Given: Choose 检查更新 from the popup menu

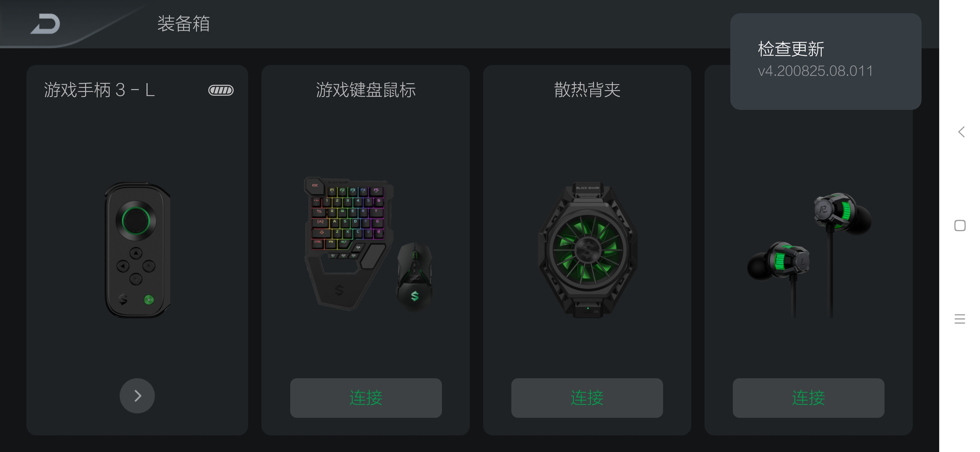Looking at the screenshot, I should (x=791, y=49).
